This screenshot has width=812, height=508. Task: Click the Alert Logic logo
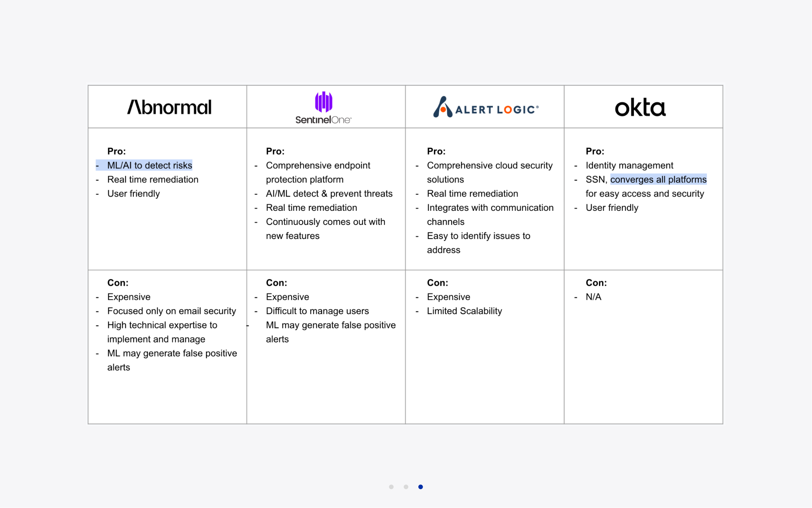pyautogui.click(x=486, y=107)
